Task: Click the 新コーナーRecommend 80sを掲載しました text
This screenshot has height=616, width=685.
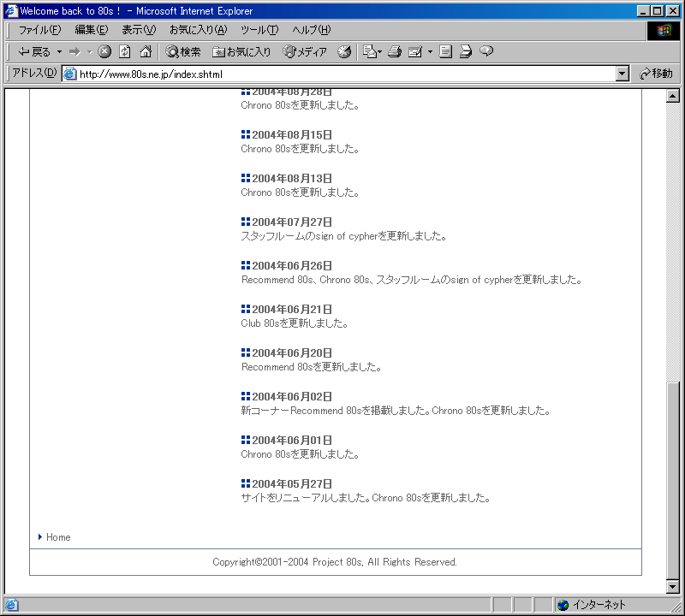Action: [x=336, y=411]
